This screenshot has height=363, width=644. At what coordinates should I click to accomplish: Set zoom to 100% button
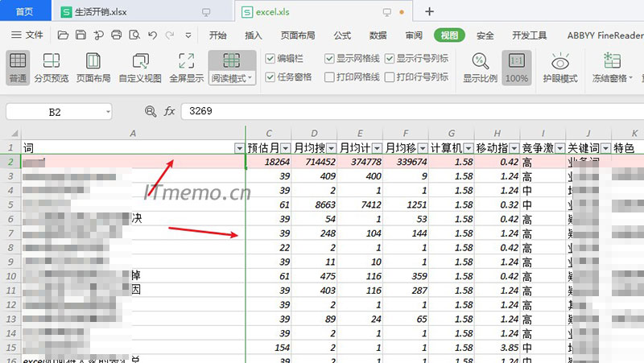pyautogui.click(x=516, y=68)
